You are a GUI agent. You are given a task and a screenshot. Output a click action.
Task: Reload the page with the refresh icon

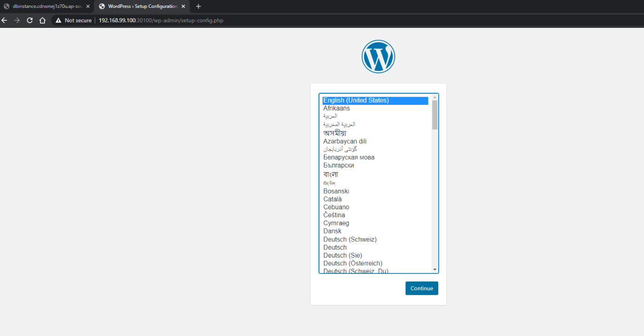tap(30, 20)
